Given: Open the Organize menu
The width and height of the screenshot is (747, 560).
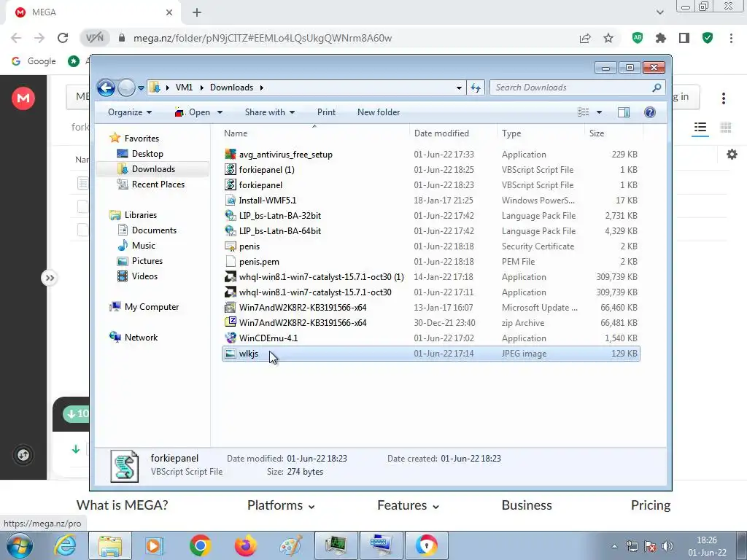Looking at the screenshot, I should pyautogui.click(x=130, y=112).
